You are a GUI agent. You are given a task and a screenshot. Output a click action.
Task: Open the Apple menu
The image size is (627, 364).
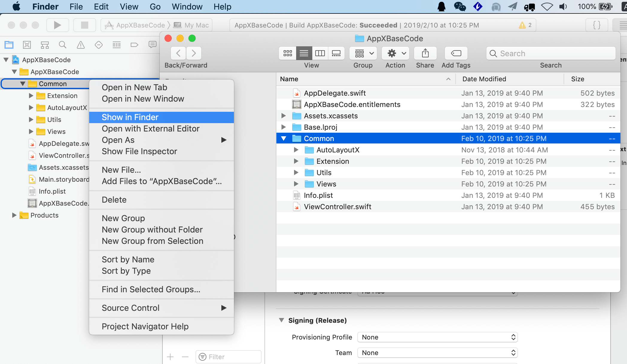[16, 7]
